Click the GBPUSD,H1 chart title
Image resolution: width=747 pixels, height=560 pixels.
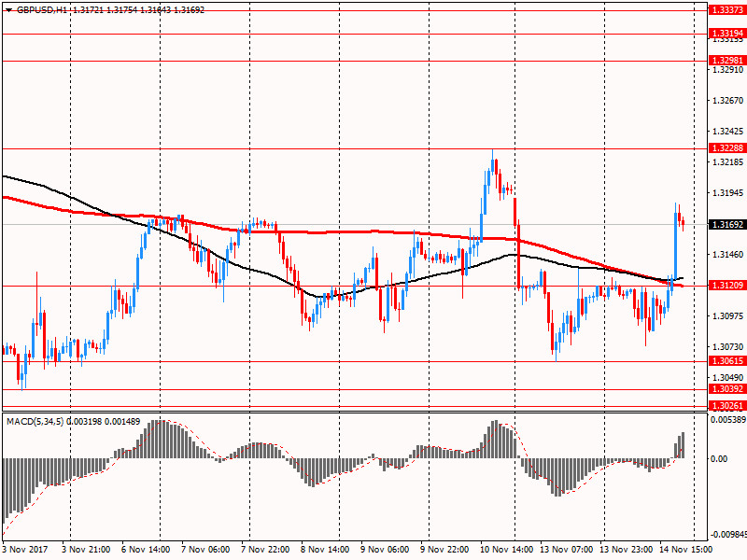(x=42, y=10)
